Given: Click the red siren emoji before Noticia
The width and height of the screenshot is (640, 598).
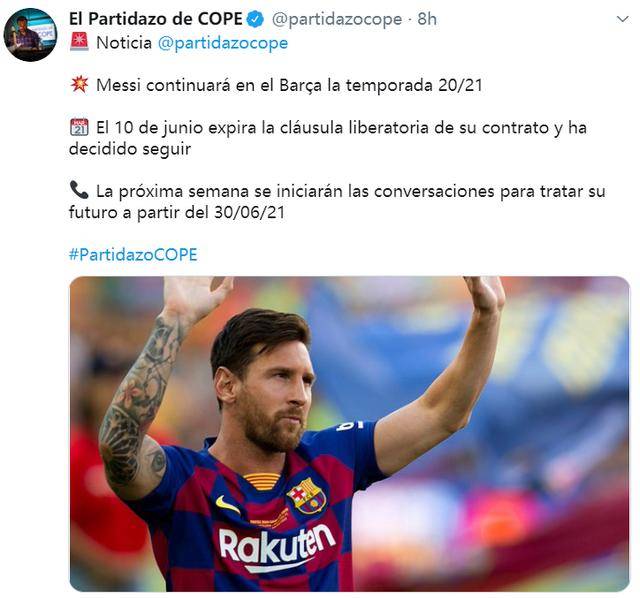Looking at the screenshot, I should [x=79, y=42].
